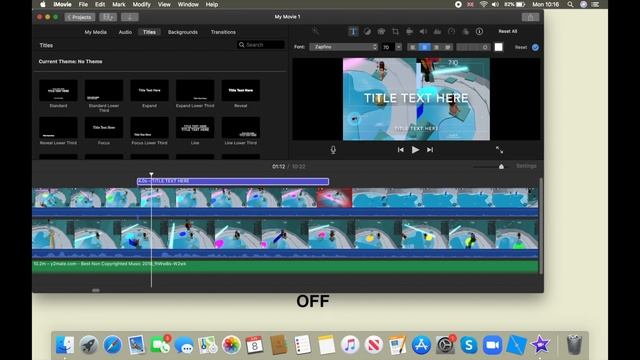Switch to the My Media tab
The image size is (640, 360).
coord(96,32)
